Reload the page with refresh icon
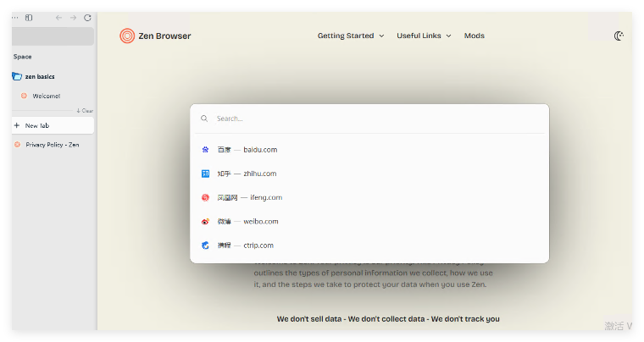 tap(87, 18)
